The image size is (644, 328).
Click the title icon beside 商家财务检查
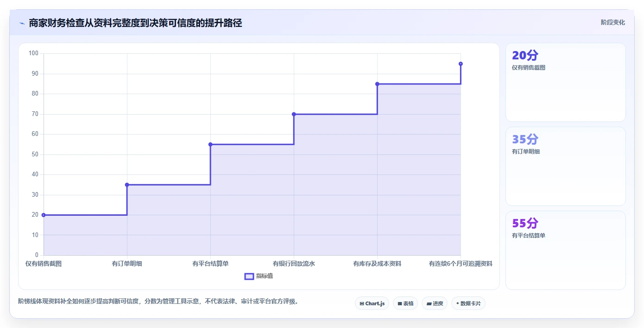22,23
